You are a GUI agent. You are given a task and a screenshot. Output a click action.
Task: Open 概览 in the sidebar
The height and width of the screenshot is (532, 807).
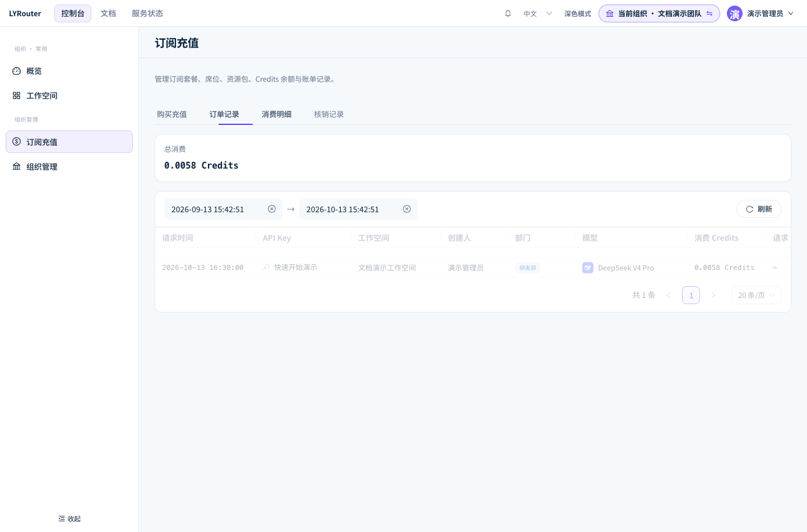click(69, 71)
